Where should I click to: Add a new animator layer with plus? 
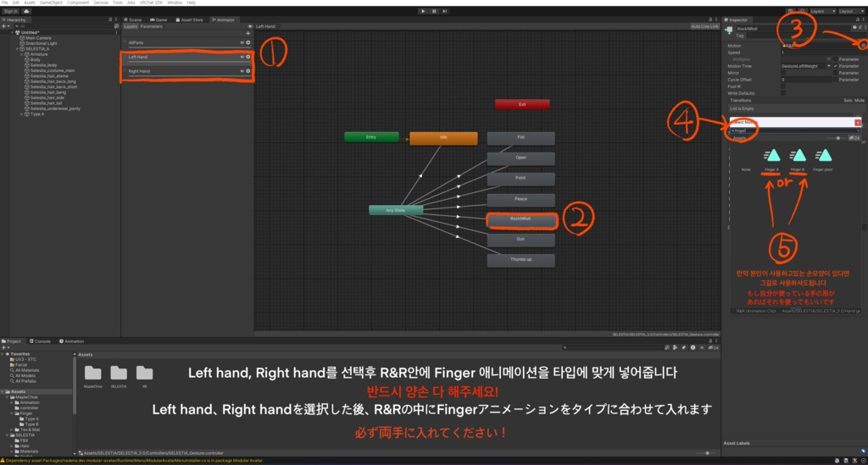click(x=248, y=33)
